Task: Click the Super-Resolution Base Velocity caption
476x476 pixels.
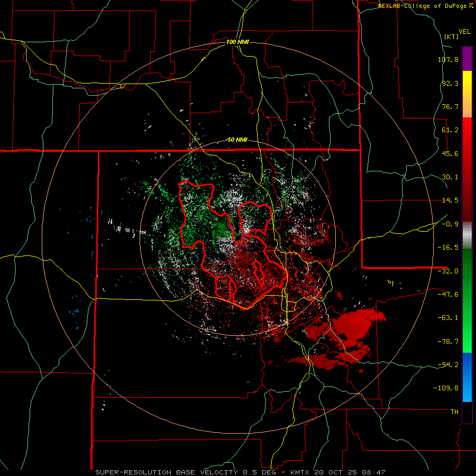Action: click(240, 472)
